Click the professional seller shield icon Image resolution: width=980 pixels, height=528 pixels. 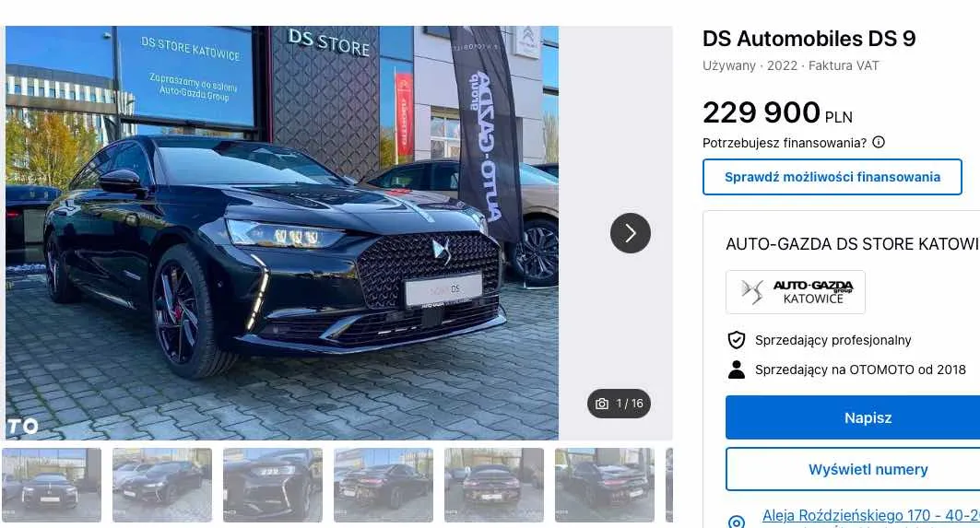pyautogui.click(x=737, y=340)
